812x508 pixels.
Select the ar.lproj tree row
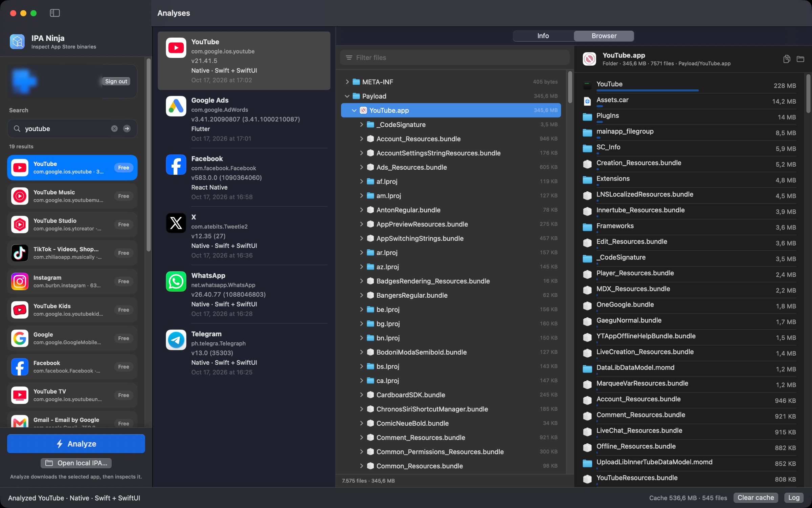[x=451, y=253]
